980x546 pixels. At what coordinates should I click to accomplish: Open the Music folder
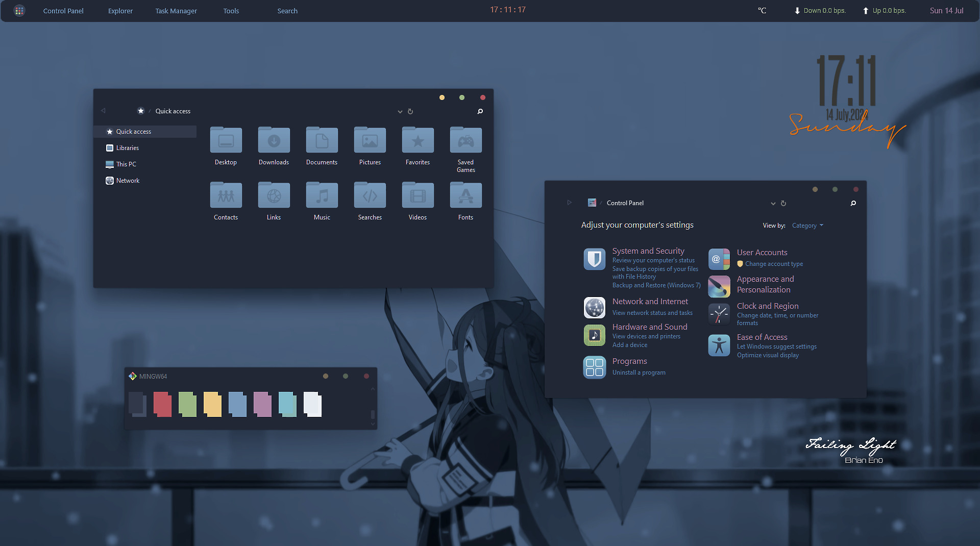[322, 194]
